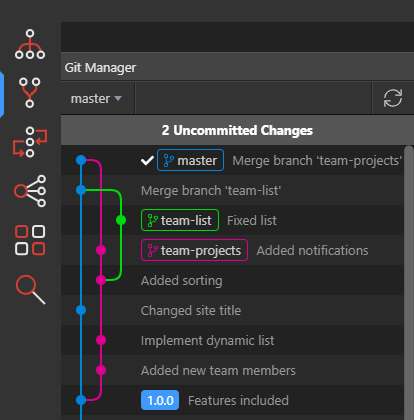Viewport: 414px width, 420px height.
Task: Select the master branch label badge
Action: click(190, 160)
